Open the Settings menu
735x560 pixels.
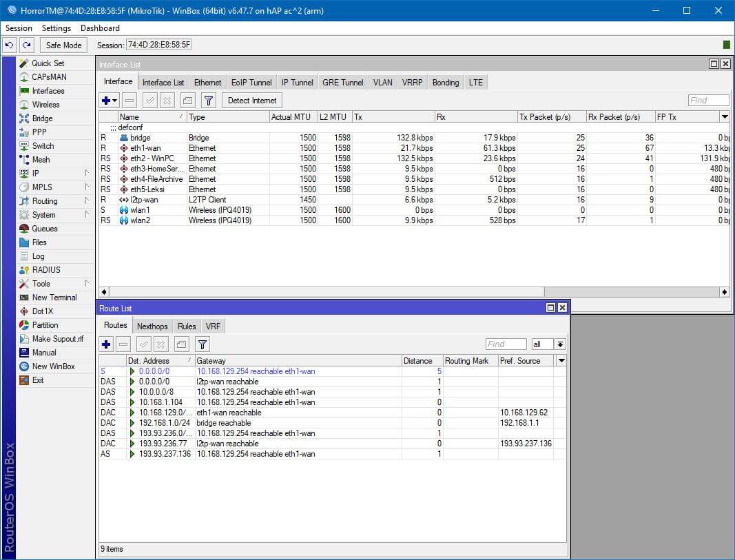[x=56, y=28]
